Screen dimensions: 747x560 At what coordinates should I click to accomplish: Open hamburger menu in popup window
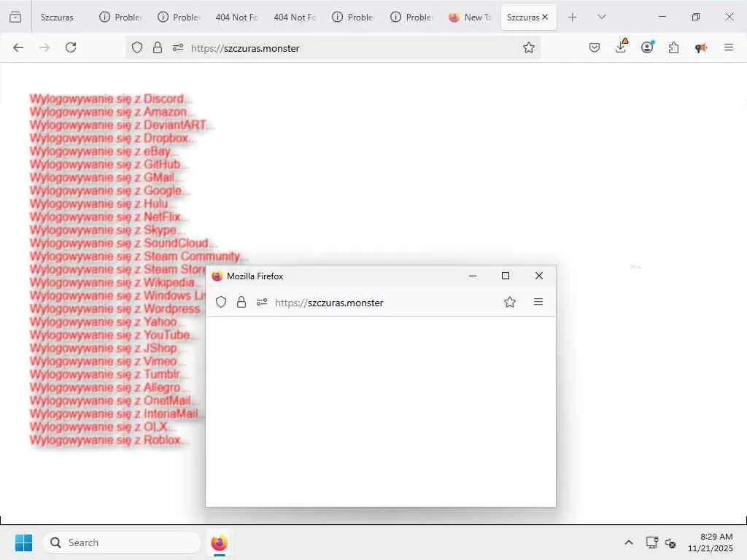tap(538, 302)
